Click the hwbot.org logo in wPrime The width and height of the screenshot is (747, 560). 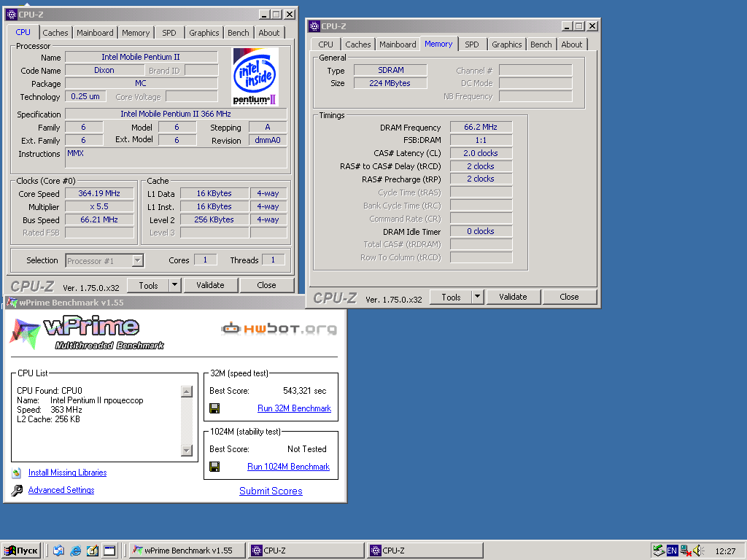click(279, 329)
